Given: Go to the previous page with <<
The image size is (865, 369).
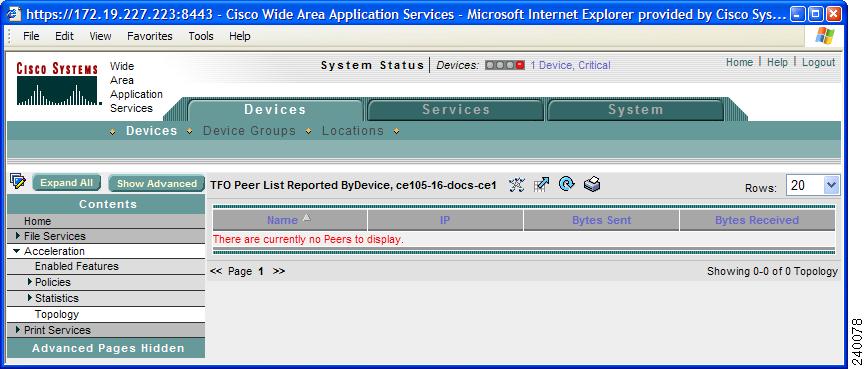Looking at the screenshot, I should [x=216, y=271].
